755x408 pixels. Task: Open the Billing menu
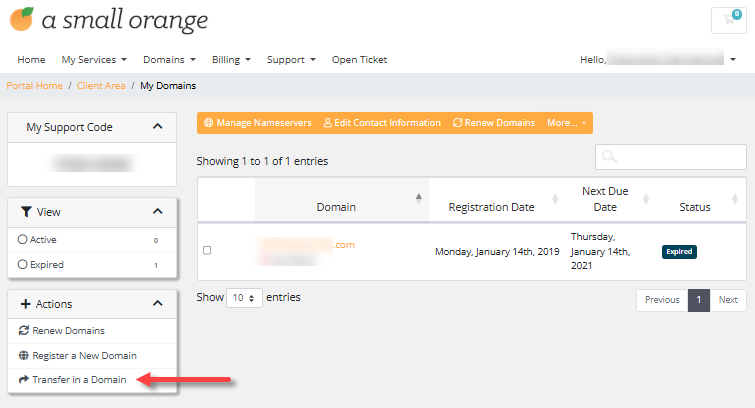pos(231,60)
